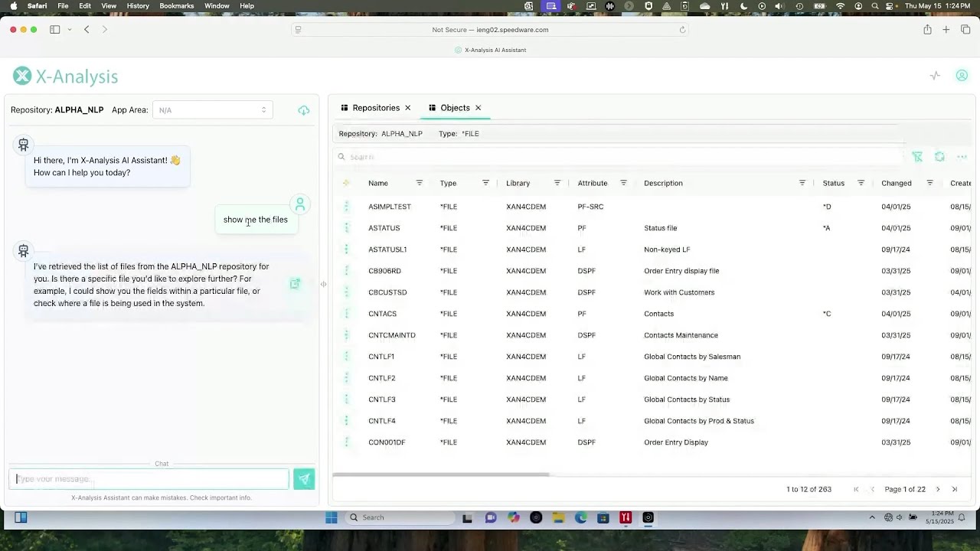Click the 'Work with Customers' description
The height and width of the screenshot is (551, 980).
pyautogui.click(x=679, y=292)
